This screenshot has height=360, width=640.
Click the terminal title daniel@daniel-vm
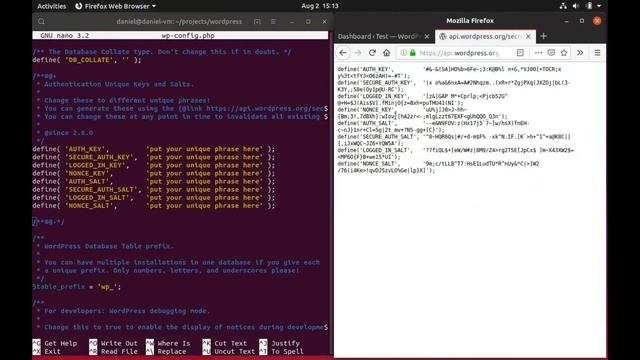click(179, 22)
